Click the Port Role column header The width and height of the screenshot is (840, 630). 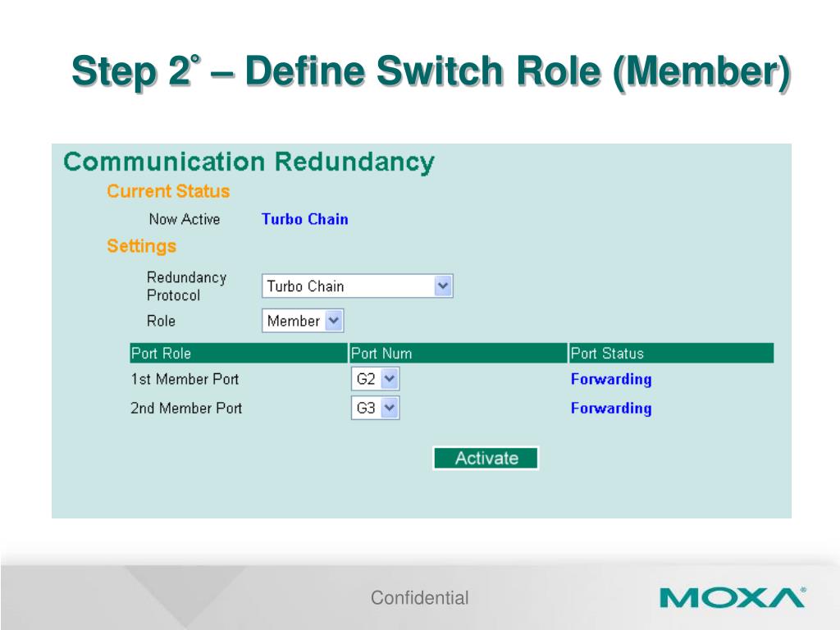click(x=239, y=354)
